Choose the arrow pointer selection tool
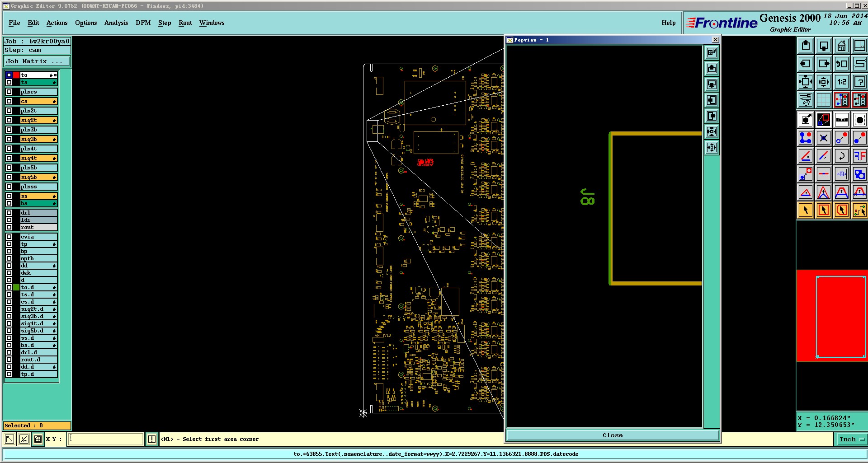The image size is (868, 463). pyautogui.click(x=805, y=210)
